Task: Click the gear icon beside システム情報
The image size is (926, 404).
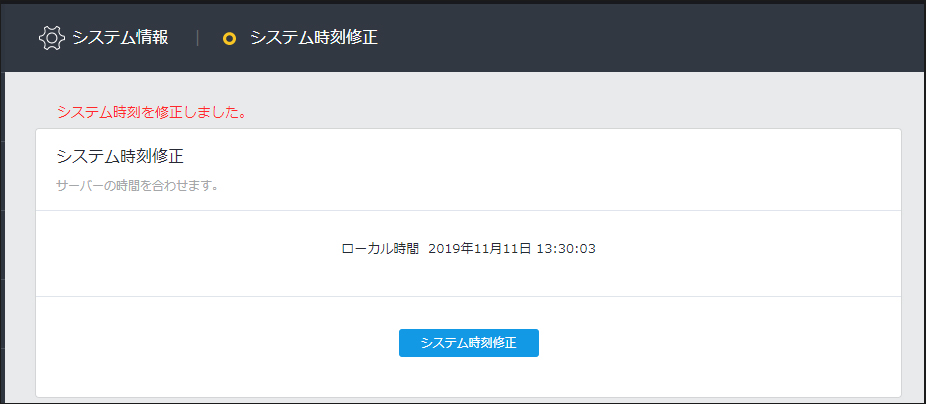Action: tap(51, 38)
